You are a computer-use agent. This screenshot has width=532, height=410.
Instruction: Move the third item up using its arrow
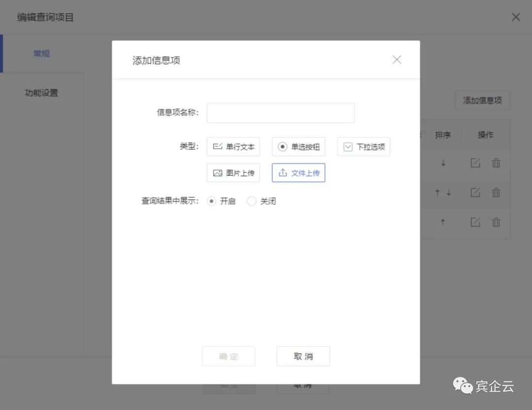442,222
